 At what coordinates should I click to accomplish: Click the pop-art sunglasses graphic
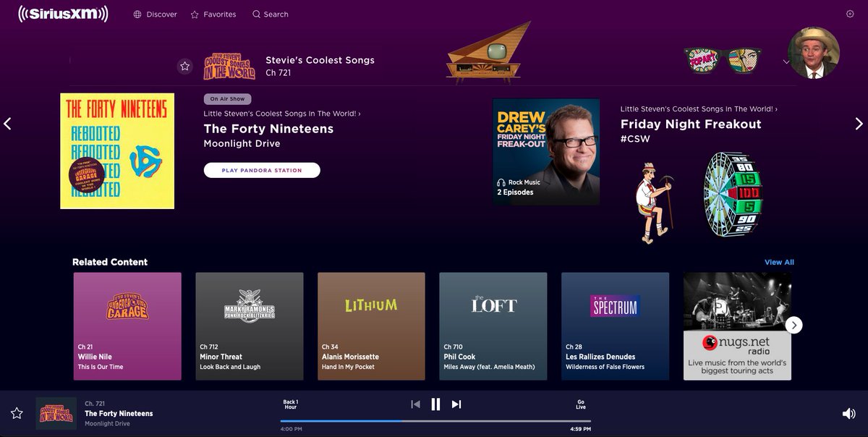(x=723, y=61)
